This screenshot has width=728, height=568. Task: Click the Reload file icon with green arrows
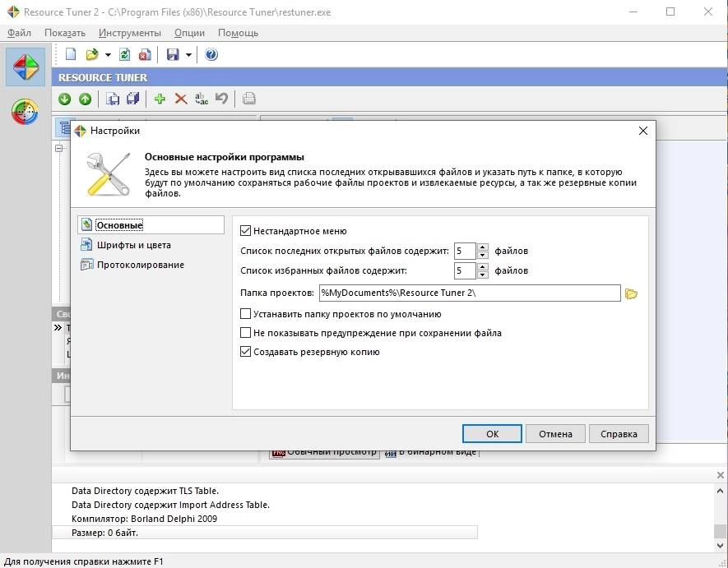124,54
